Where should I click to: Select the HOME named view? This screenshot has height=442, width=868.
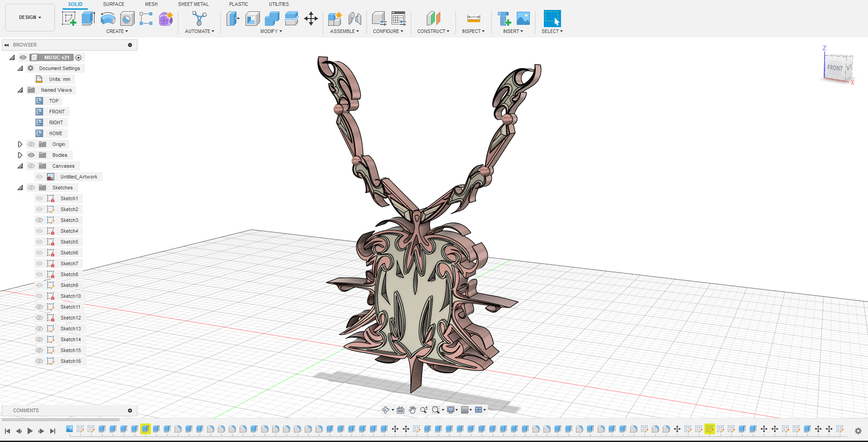[x=56, y=133]
